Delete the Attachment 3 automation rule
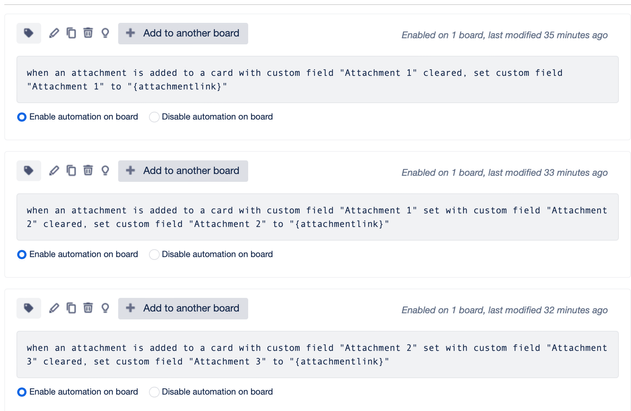Viewport: 631px width, 411px height. [88, 308]
